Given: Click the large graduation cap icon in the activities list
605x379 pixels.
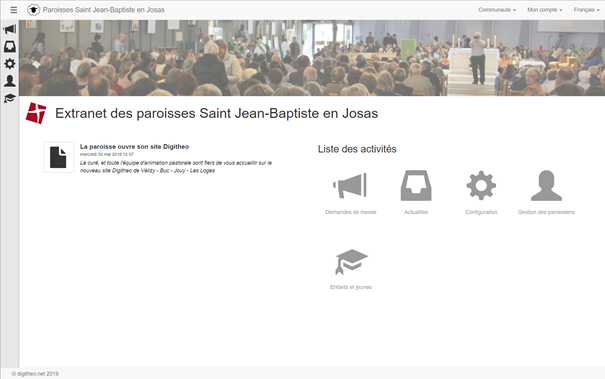Looking at the screenshot, I should [x=351, y=262].
